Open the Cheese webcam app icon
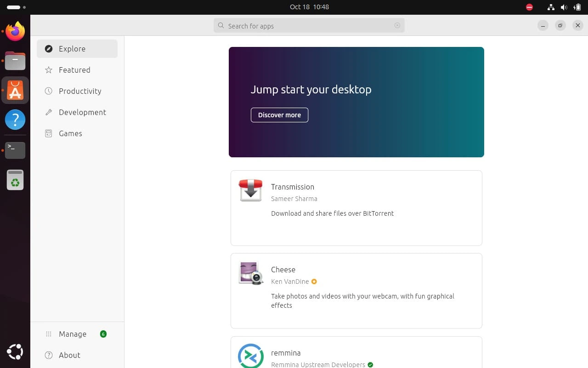 click(250, 273)
